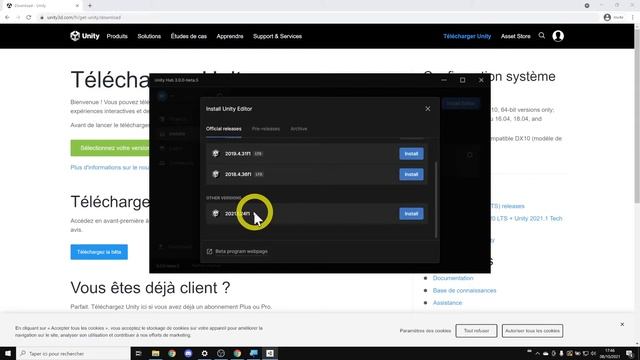Open the Documentation link
The height and width of the screenshot is (360, 640).
pyautogui.click(x=453, y=278)
